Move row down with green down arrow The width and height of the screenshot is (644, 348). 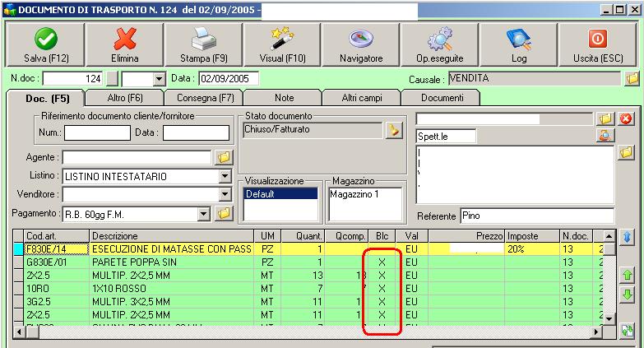pyautogui.click(x=627, y=295)
